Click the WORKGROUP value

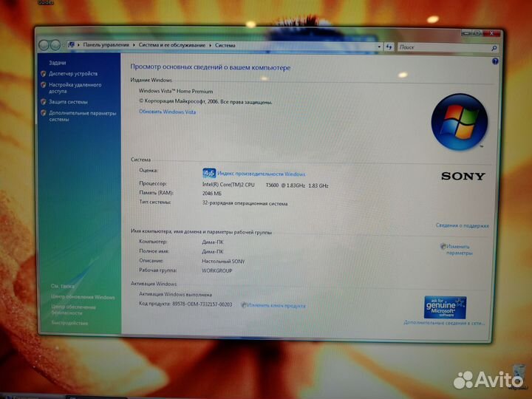tap(216, 270)
